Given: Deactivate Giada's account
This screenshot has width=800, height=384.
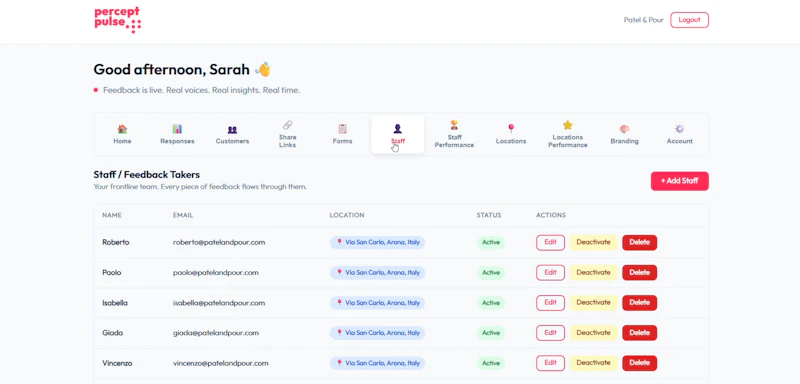Looking at the screenshot, I should pos(593,333).
